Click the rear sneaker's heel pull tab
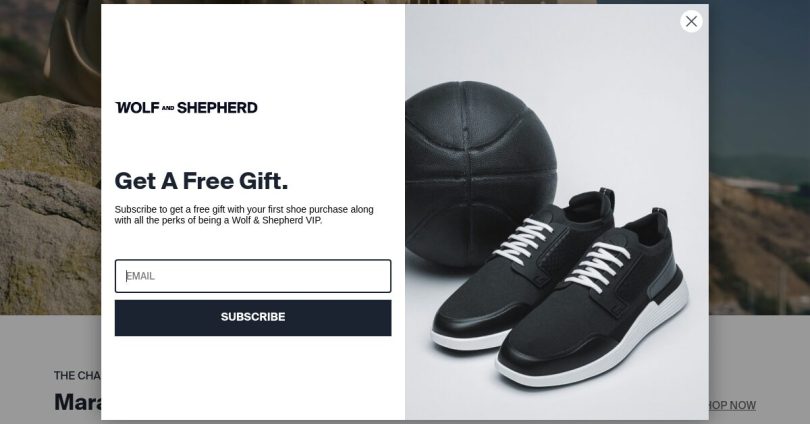The image size is (810, 424). [608, 199]
